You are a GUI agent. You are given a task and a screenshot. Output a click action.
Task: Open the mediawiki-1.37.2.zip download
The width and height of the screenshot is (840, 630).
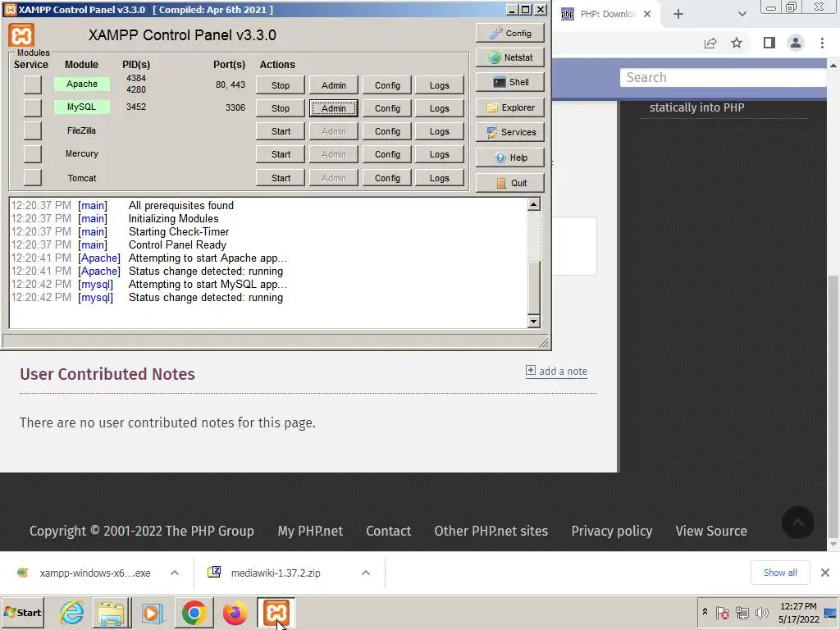click(x=276, y=573)
